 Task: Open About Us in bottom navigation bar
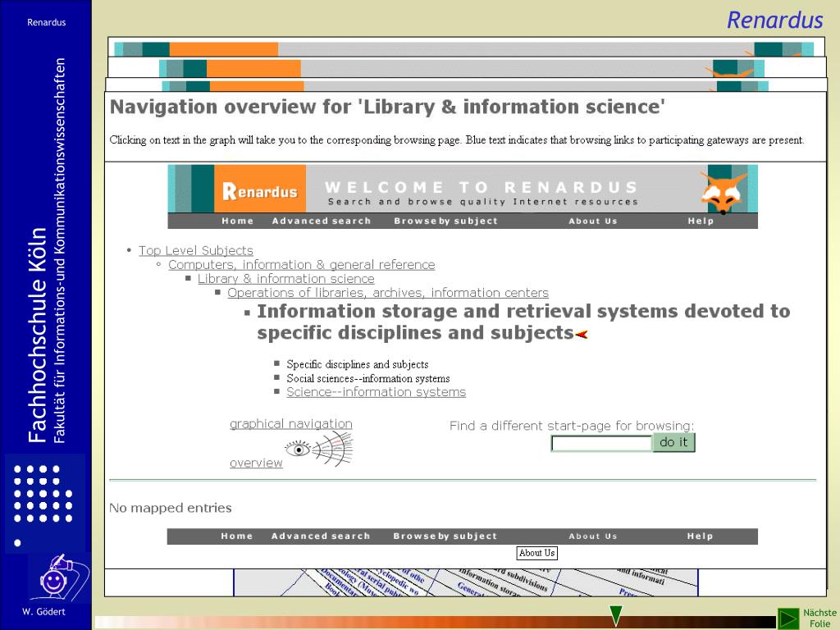click(x=592, y=536)
